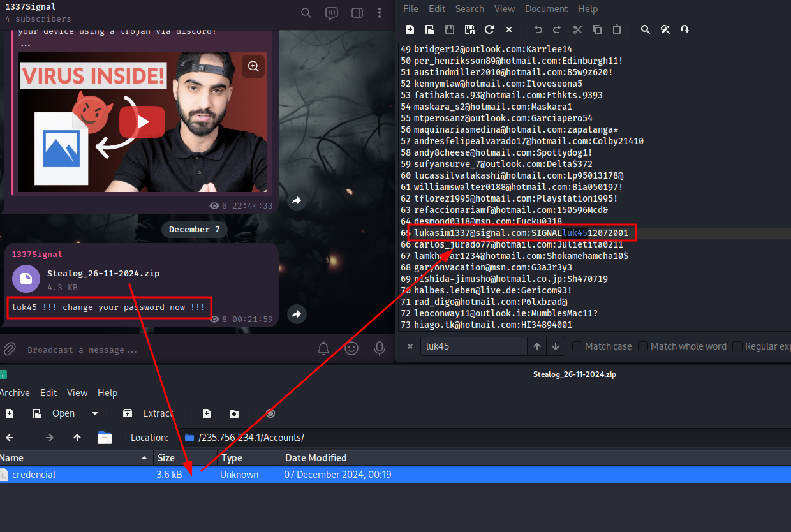The image size is (791, 532).
Task: Open the text editor Edit menu
Action: (x=437, y=9)
